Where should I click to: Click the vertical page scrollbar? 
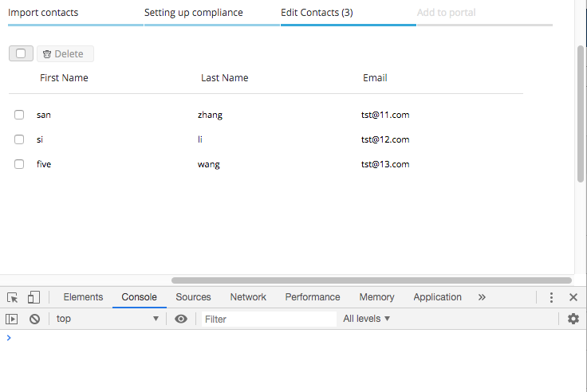[x=581, y=114]
